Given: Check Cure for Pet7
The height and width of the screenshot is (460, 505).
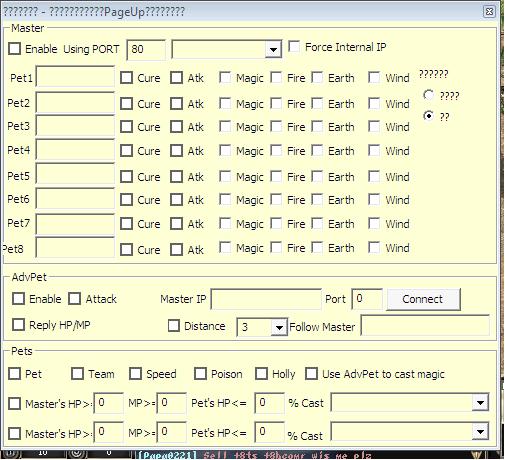Looking at the screenshot, I should [x=126, y=224].
